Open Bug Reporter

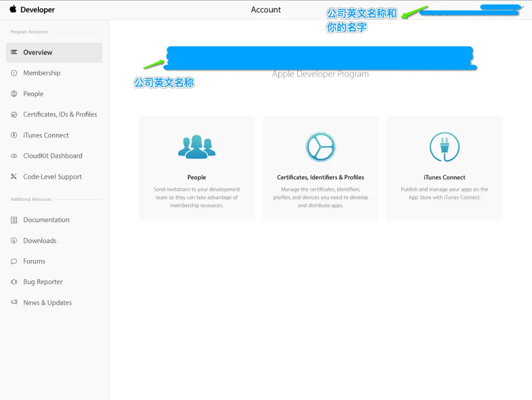click(43, 282)
